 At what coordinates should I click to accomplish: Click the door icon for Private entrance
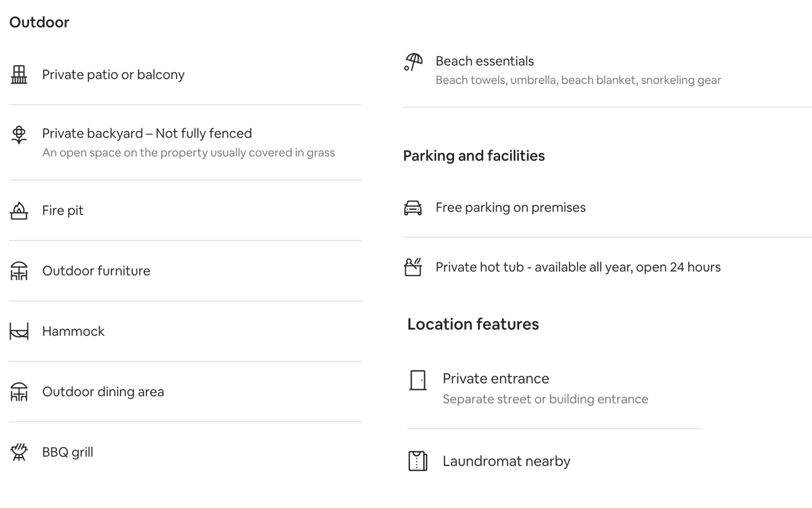[418, 380]
